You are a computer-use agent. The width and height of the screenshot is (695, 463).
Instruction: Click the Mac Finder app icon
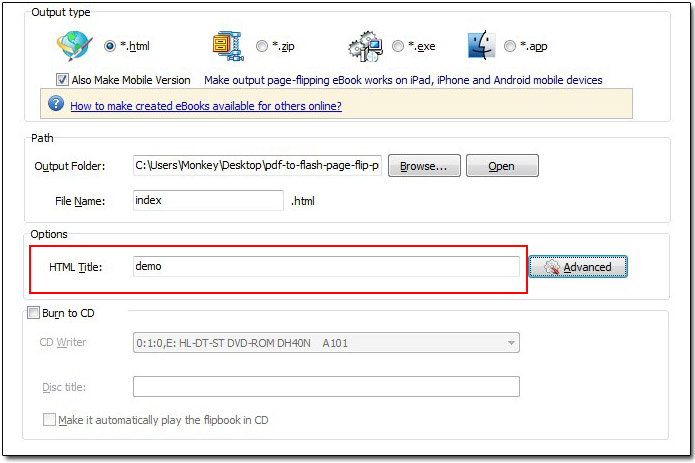(x=481, y=45)
